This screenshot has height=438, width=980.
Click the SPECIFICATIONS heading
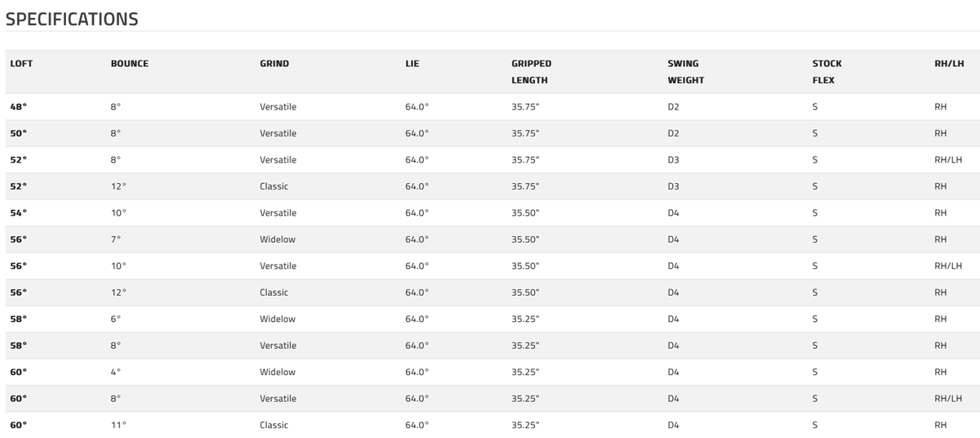click(72, 19)
